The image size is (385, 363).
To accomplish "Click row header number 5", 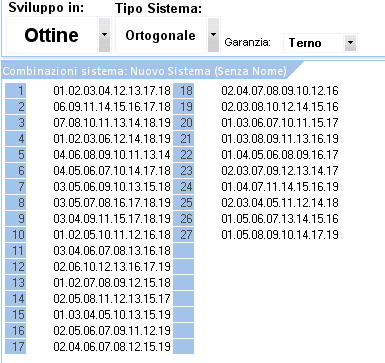I will [x=16, y=155].
